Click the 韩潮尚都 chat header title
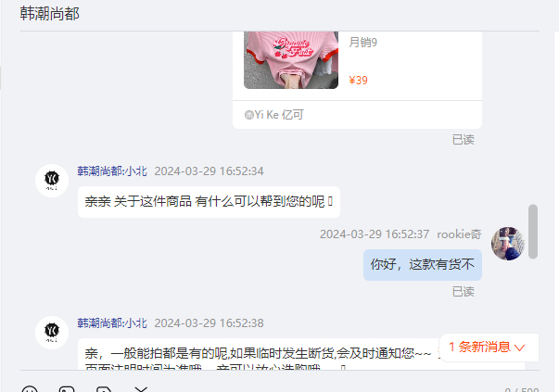 pyautogui.click(x=49, y=14)
